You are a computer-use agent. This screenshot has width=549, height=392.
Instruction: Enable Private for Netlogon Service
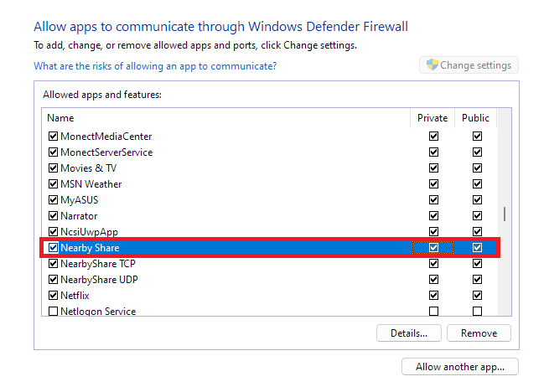[x=433, y=312]
